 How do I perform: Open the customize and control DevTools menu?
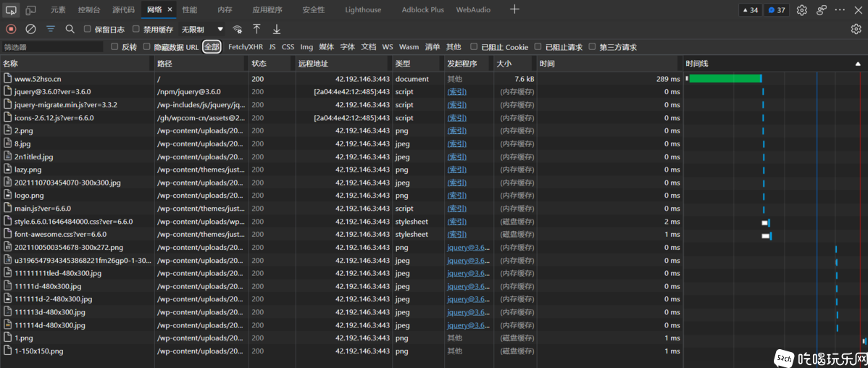click(840, 10)
